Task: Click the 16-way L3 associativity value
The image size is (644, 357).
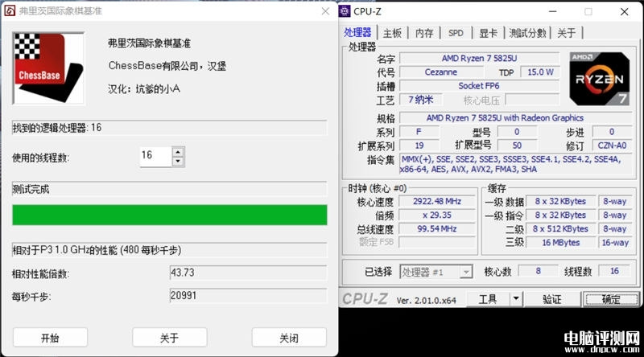Action: pos(615,243)
